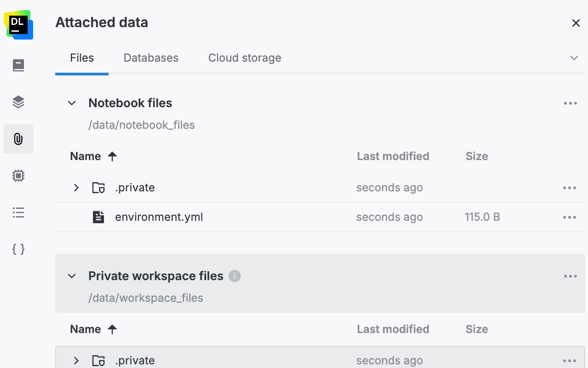588x368 pixels.
Task: Open the layers stack sidebar icon
Action: [x=18, y=102]
